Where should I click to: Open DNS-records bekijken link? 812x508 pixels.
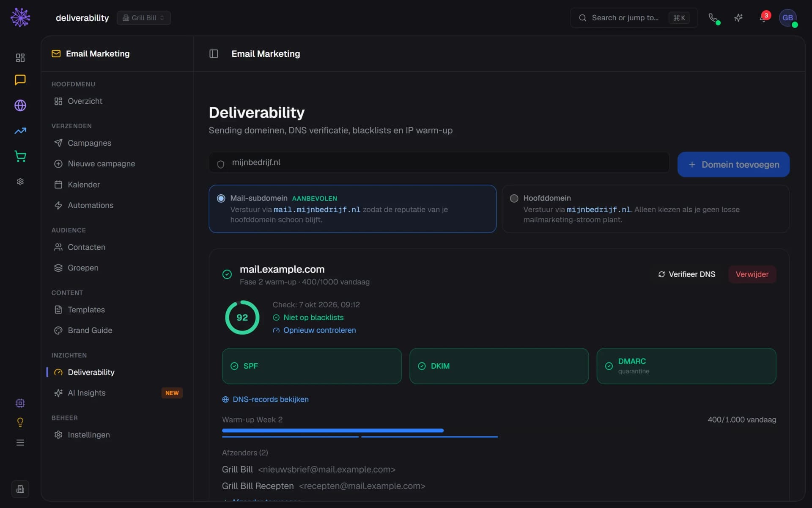(x=266, y=399)
